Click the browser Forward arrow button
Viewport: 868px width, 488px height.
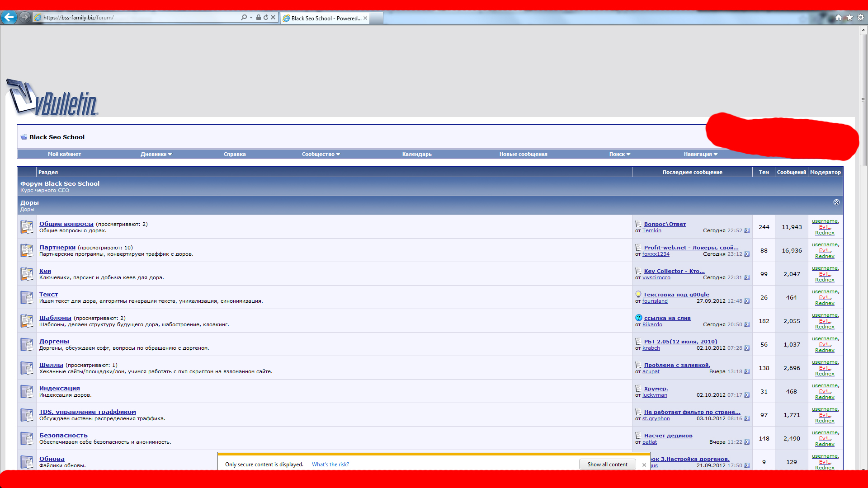[x=25, y=17]
